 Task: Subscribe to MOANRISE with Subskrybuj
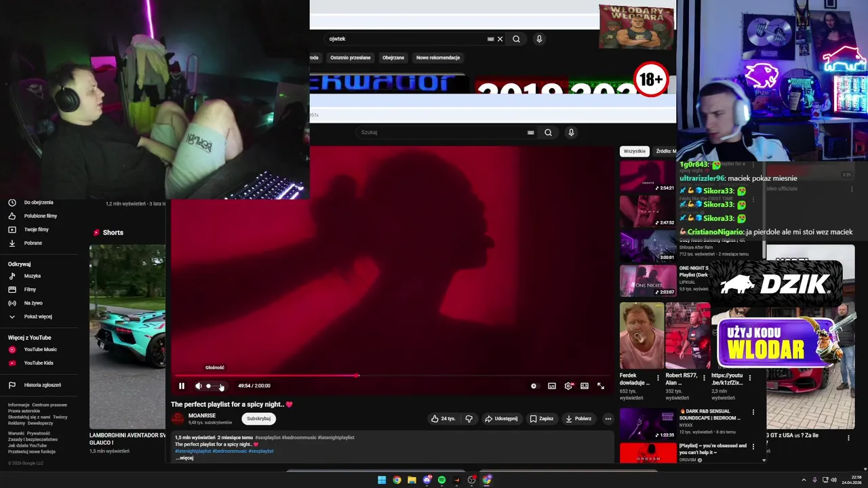point(258,419)
